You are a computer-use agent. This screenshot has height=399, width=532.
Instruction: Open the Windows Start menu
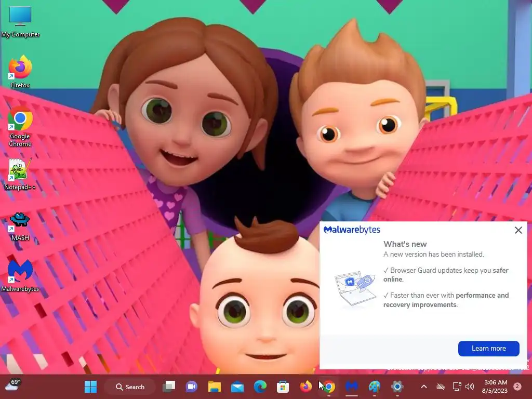coord(90,387)
